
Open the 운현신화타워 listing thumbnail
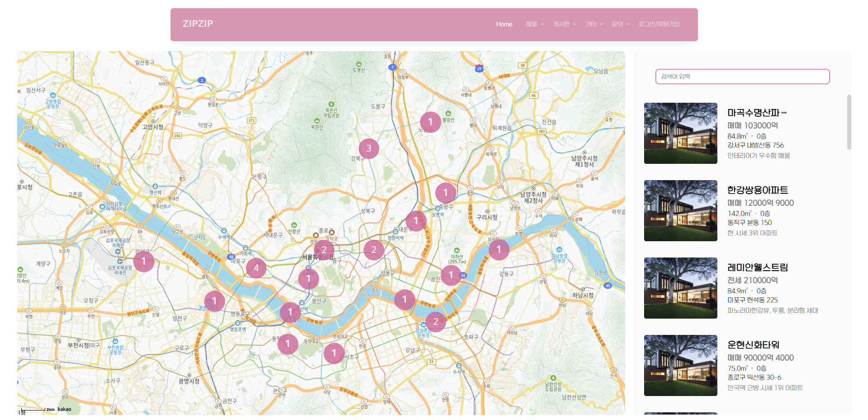(x=680, y=365)
